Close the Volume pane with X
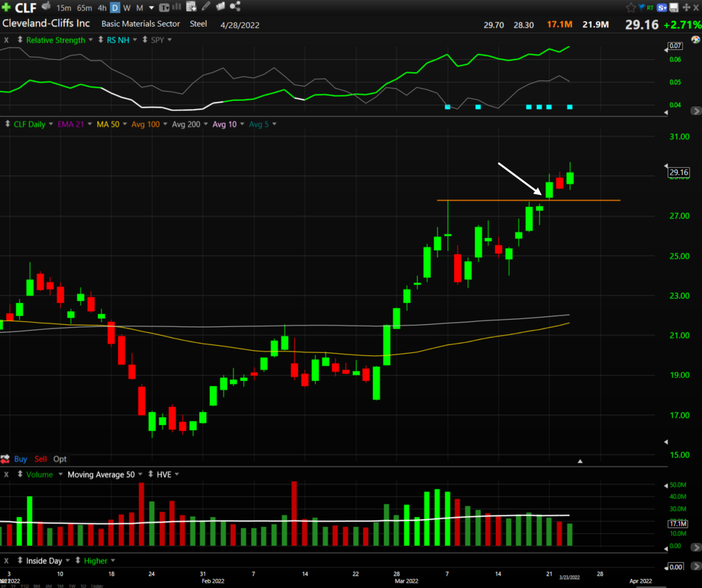 6,474
